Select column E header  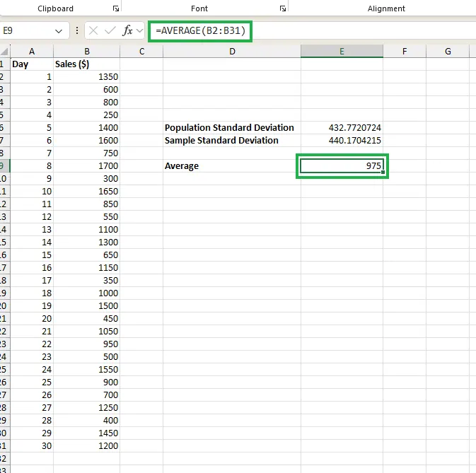(342, 52)
